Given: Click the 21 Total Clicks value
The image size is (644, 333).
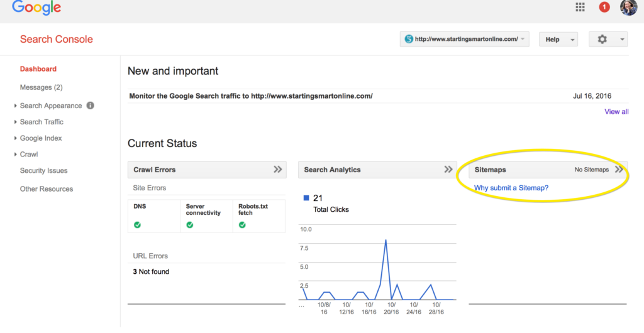Looking at the screenshot, I should pos(318,198).
